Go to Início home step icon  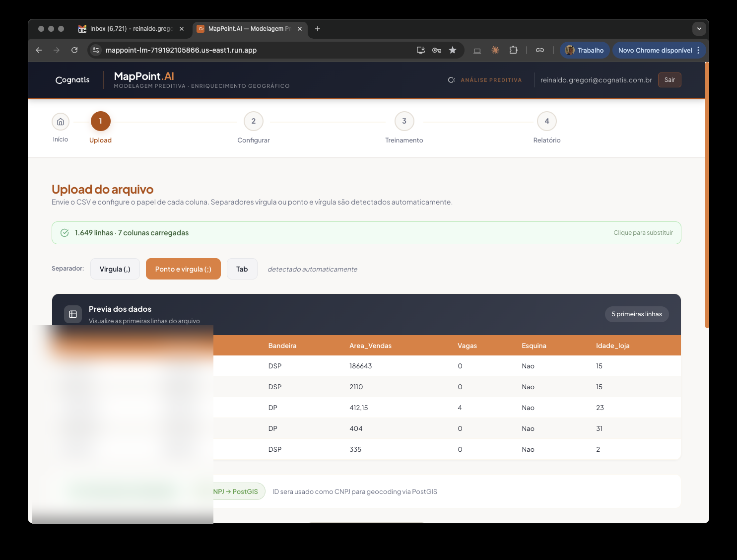pyautogui.click(x=61, y=122)
